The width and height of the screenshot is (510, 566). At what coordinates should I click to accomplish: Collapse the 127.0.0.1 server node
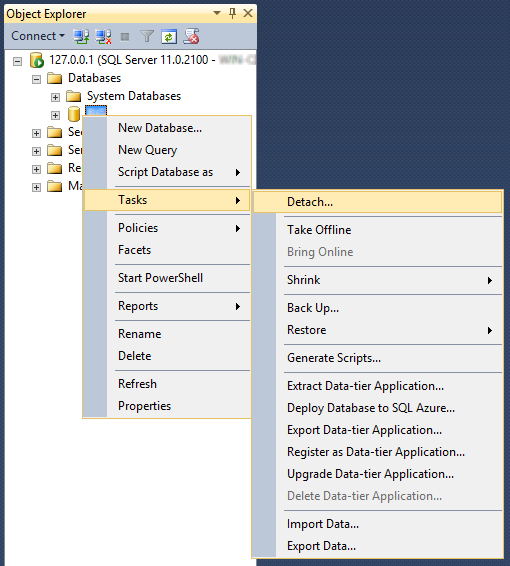(17, 61)
